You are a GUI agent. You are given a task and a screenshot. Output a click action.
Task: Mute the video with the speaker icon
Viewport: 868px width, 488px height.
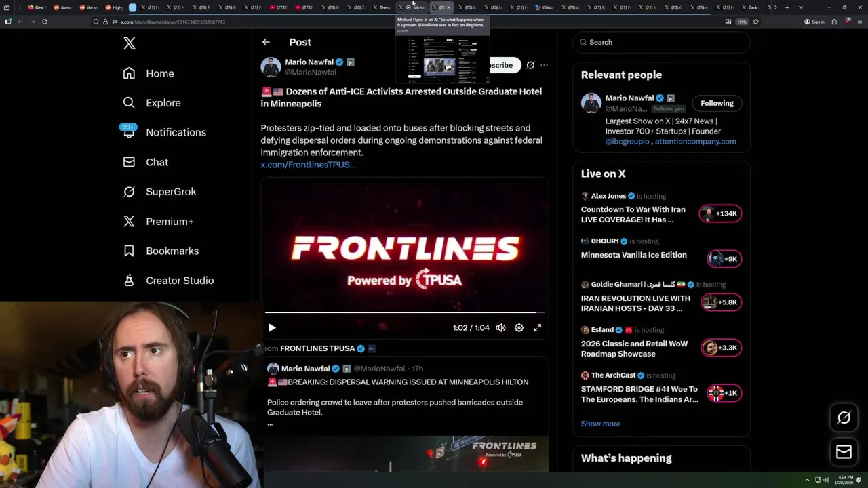[x=500, y=327]
